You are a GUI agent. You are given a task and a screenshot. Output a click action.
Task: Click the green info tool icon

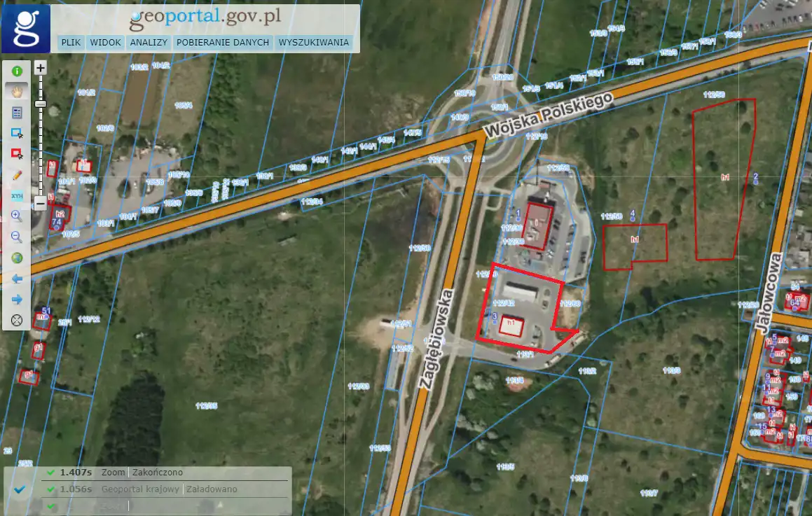point(17,71)
